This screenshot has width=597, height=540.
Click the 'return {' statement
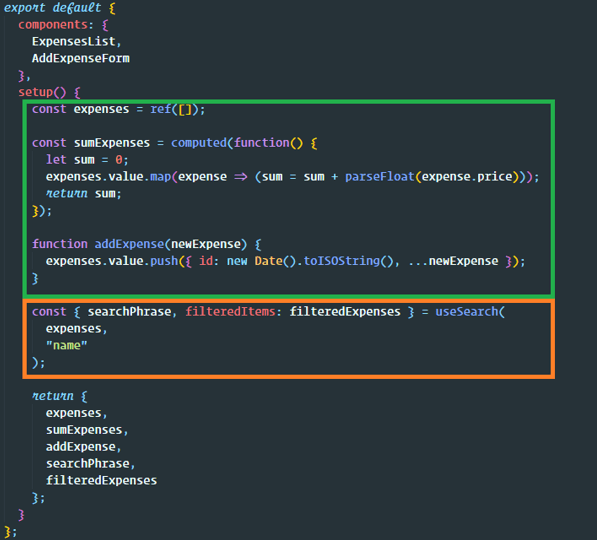(59, 396)
